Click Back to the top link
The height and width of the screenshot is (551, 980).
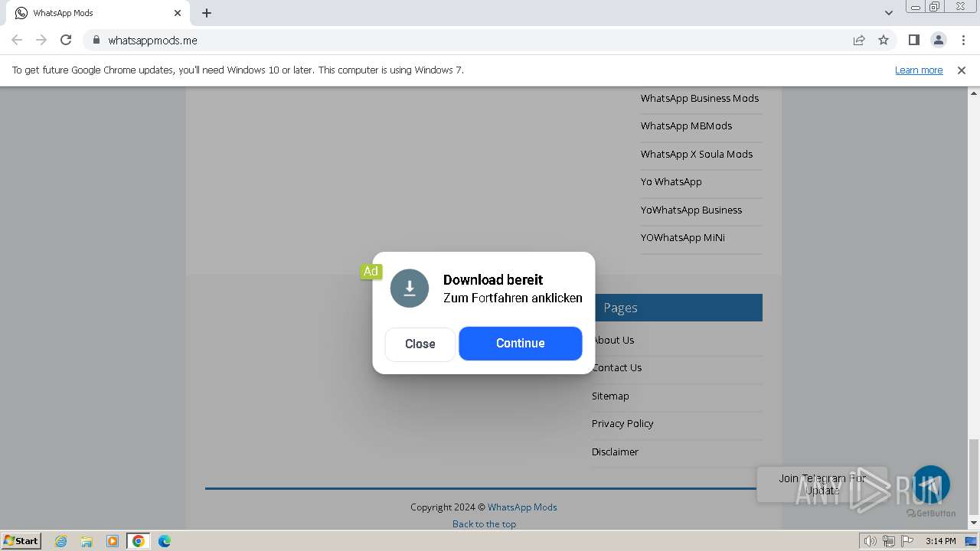click(x=484, y=523)
